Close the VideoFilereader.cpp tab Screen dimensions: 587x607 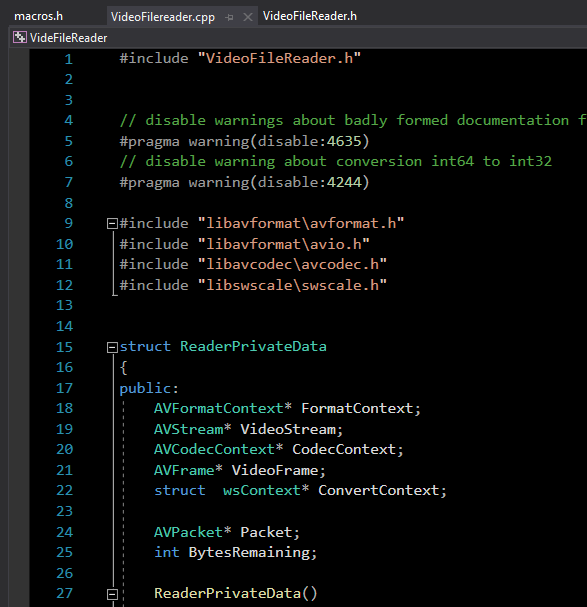248,17
